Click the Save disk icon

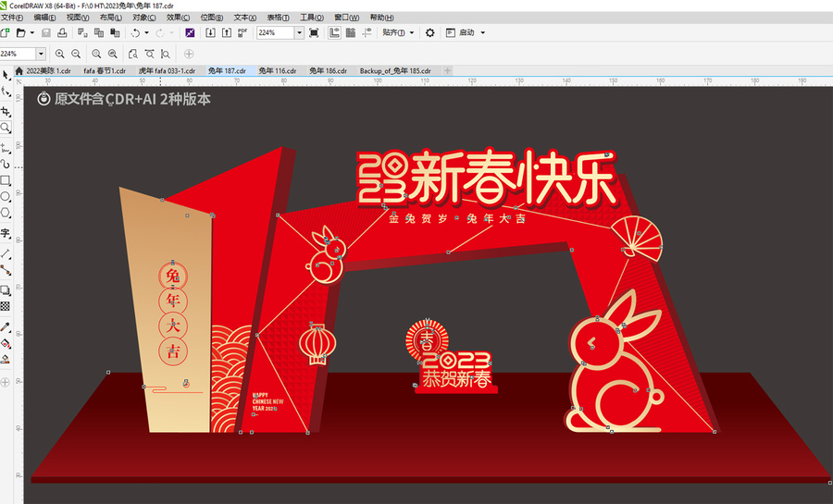point(46,33)
